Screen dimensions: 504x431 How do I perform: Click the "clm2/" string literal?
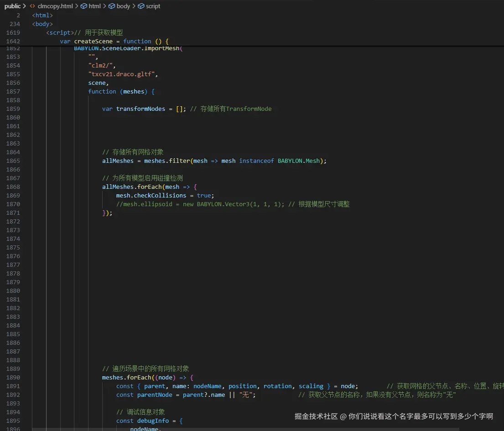[102, 65]
